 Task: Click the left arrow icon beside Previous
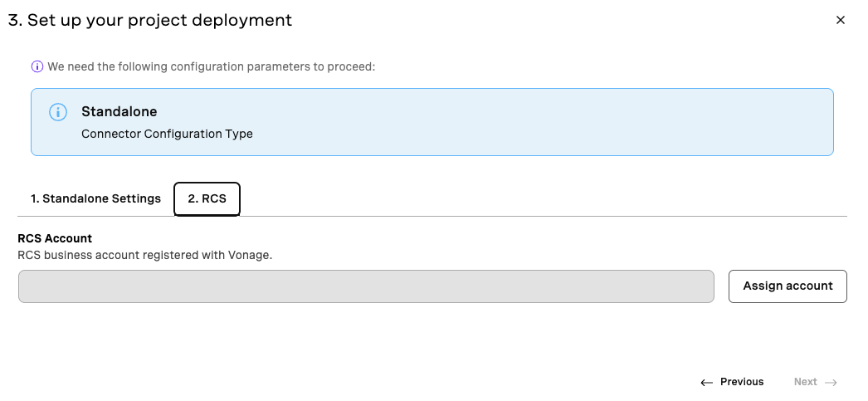pyautogui.click(x=706, y=382)
